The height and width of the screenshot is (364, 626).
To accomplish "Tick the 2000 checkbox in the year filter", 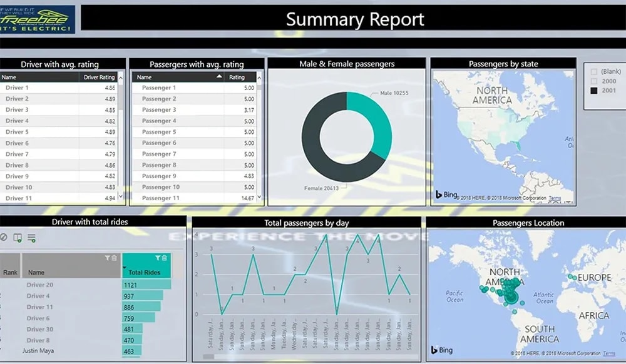I will [x=594, y=81].
